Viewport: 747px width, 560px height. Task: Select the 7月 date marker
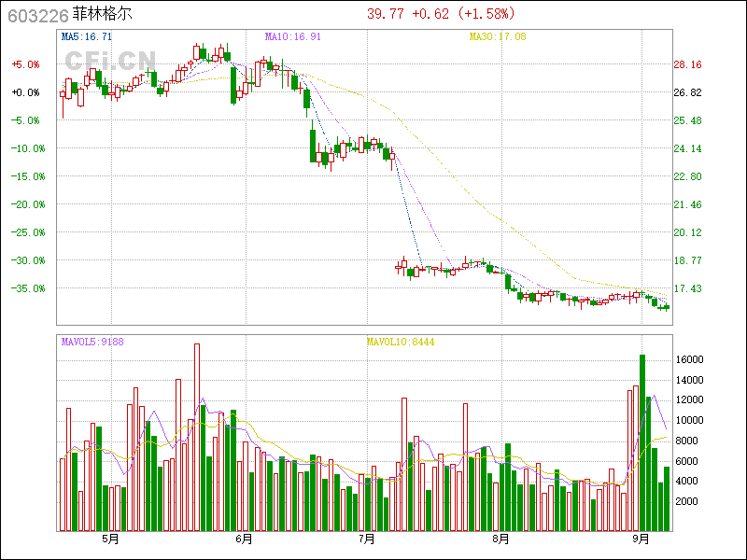(366, 539)
